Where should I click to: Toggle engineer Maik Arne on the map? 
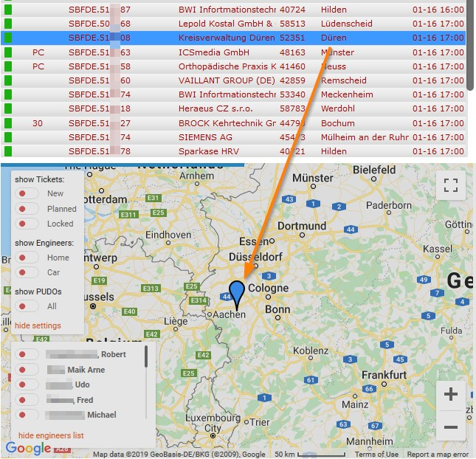pos(27,370)
